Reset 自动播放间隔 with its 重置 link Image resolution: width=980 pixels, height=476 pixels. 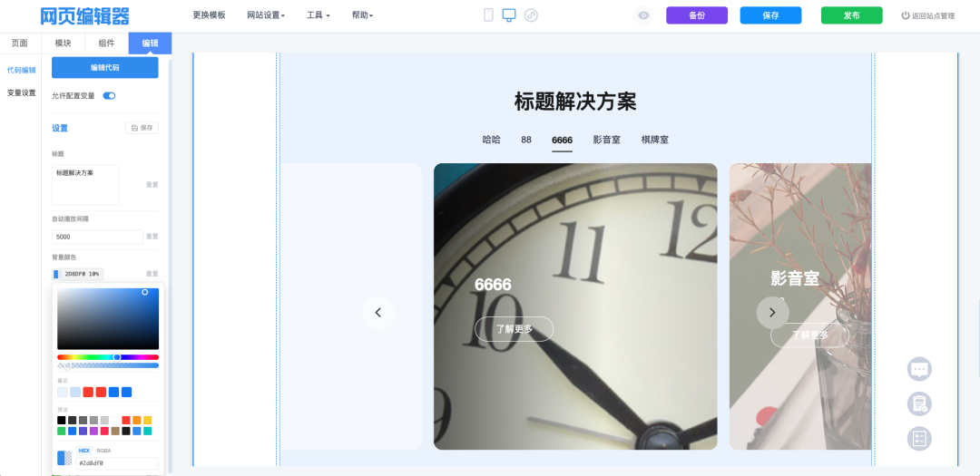pyautogui.click(x=152, y=237)
